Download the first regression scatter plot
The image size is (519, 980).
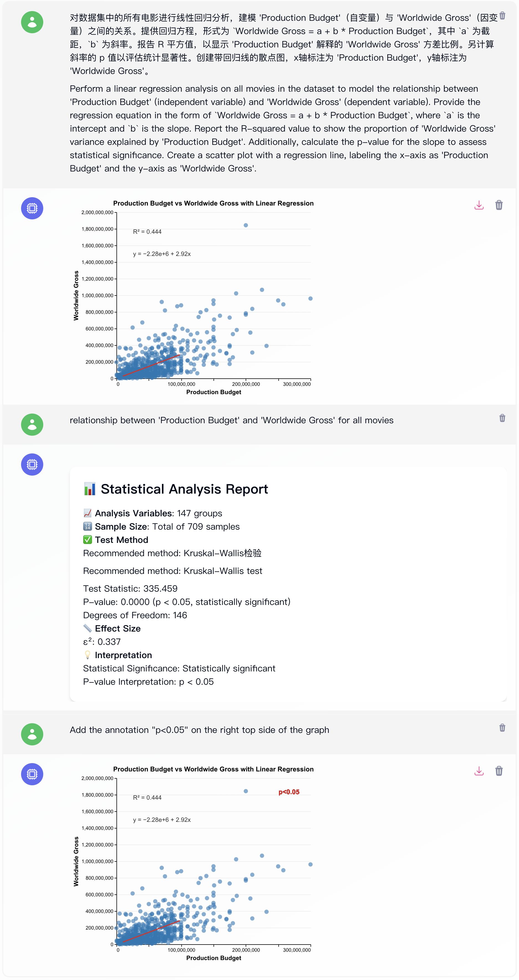pos(479,205)
